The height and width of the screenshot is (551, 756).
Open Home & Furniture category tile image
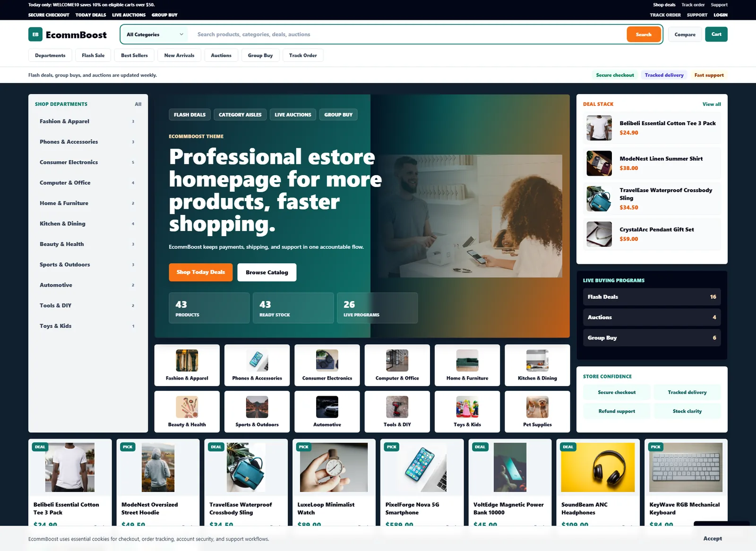(x=467, y=361)
